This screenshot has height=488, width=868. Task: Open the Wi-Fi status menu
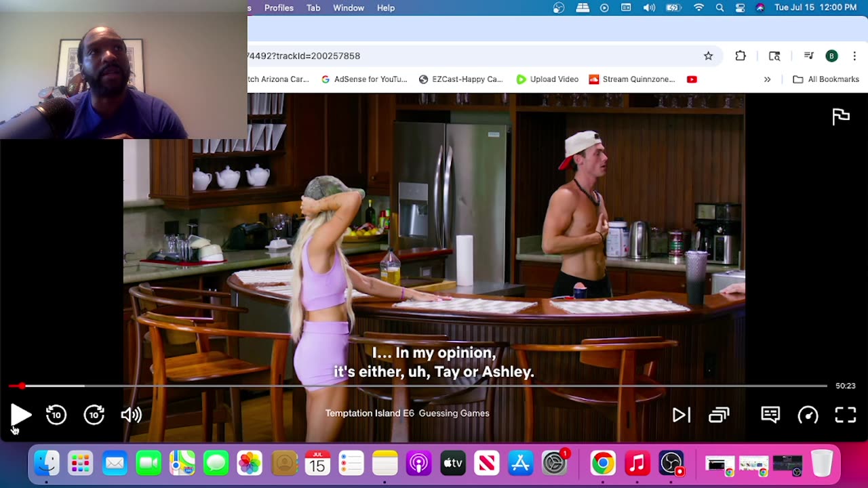click(x=698, y=8)
